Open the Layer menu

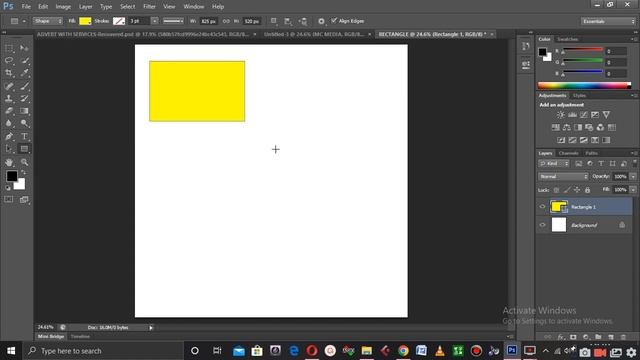[85, 7]
